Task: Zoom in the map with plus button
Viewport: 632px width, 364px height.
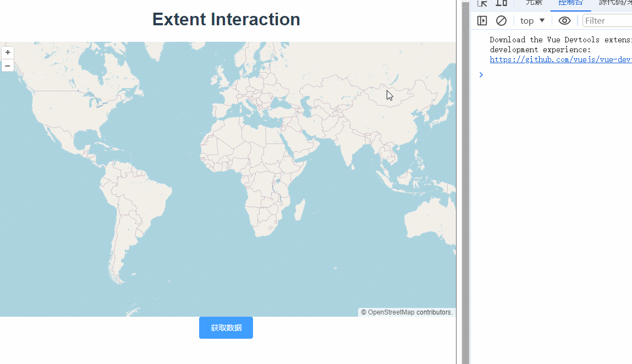Action: click(8, 52)
